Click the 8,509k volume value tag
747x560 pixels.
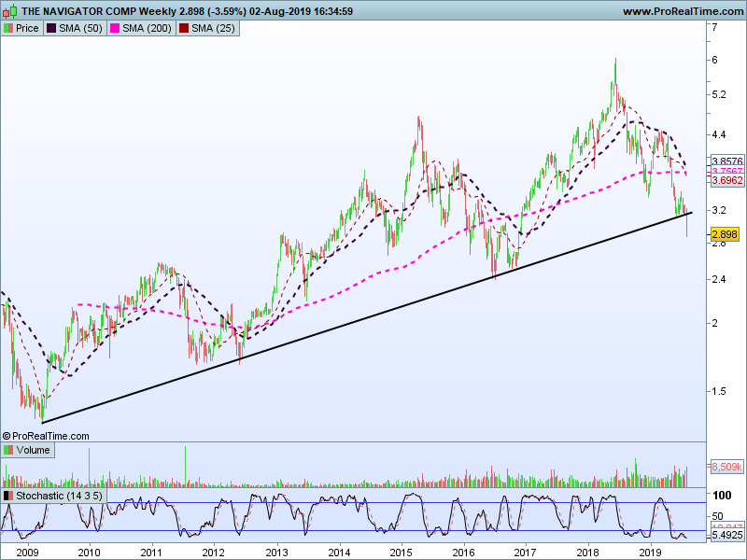(x=727, y=467)
